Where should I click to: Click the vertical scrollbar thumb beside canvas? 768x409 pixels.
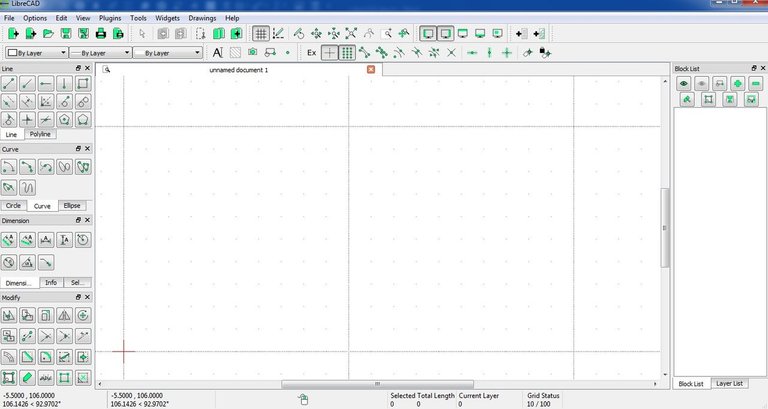click(x=665, y=228)
